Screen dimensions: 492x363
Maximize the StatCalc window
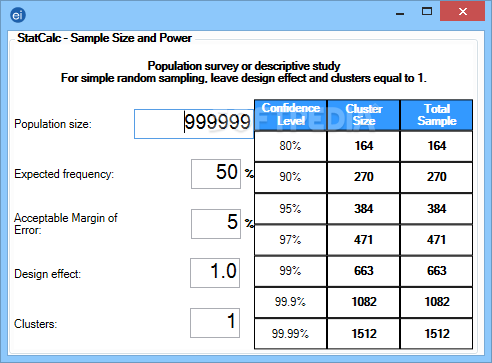(427, 12)
